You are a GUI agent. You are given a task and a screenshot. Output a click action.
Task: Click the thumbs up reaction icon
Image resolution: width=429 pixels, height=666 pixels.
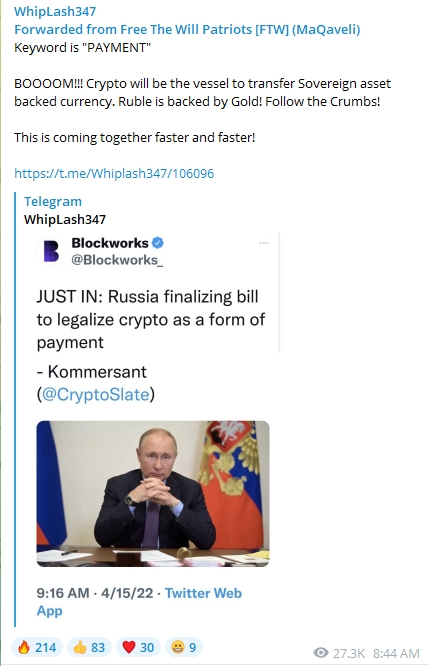point(79,647)
